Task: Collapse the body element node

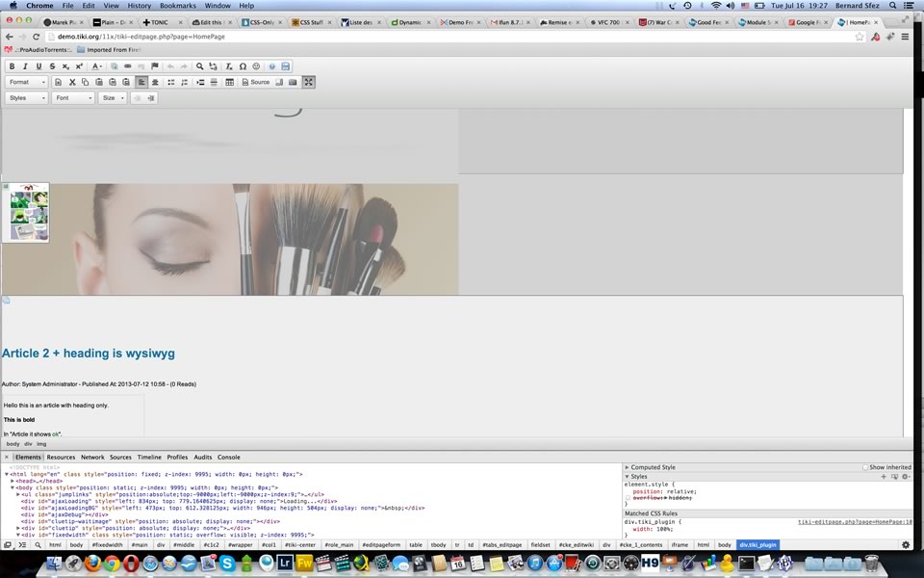Action: [13, 487]
